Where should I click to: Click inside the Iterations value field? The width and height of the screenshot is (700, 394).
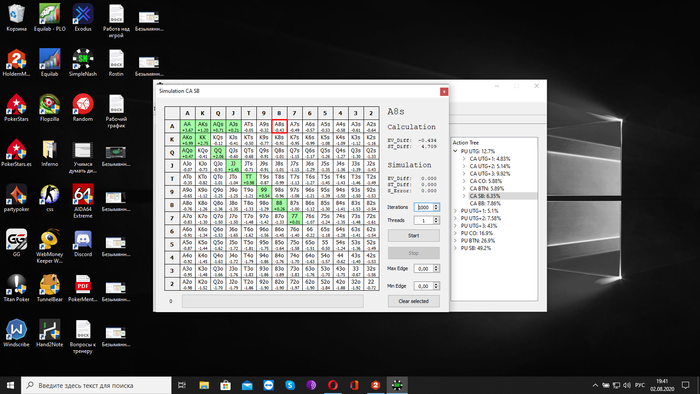click(x=424, y=207)
